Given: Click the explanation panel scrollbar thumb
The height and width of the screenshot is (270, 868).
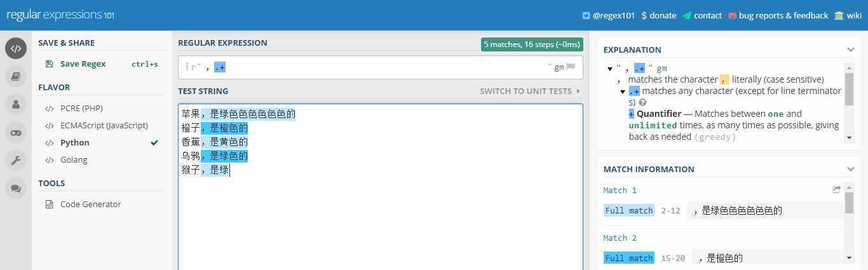Looking at the screenshot, I should pos(849,89).
